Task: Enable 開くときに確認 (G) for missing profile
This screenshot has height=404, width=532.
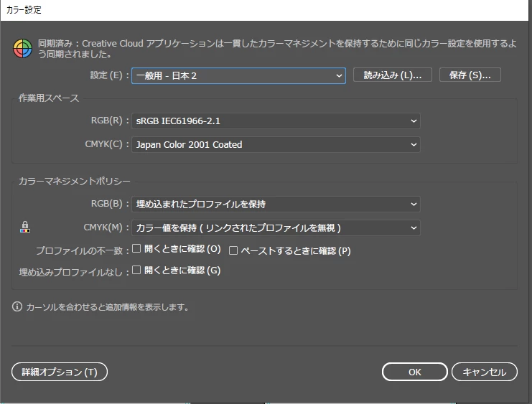Action: coord(136,270)
